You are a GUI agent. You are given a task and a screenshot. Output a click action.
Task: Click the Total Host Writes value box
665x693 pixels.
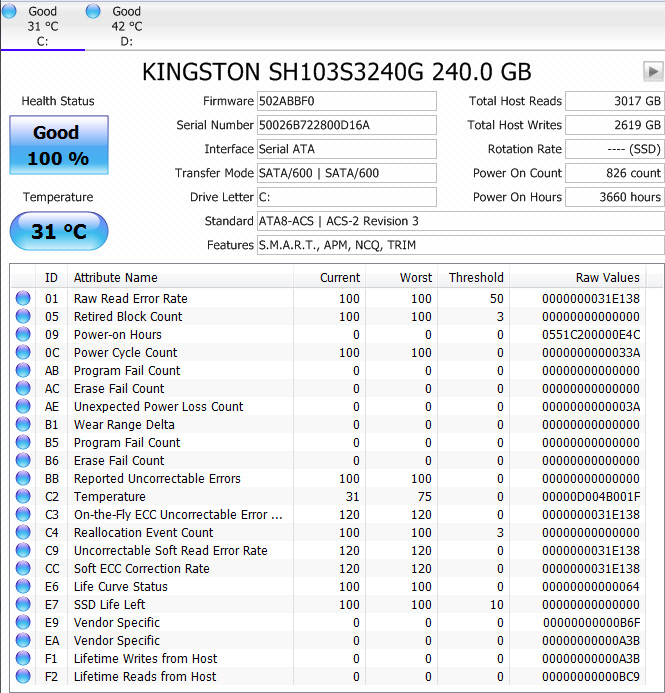pyautogui.click(x=614, y=125)
